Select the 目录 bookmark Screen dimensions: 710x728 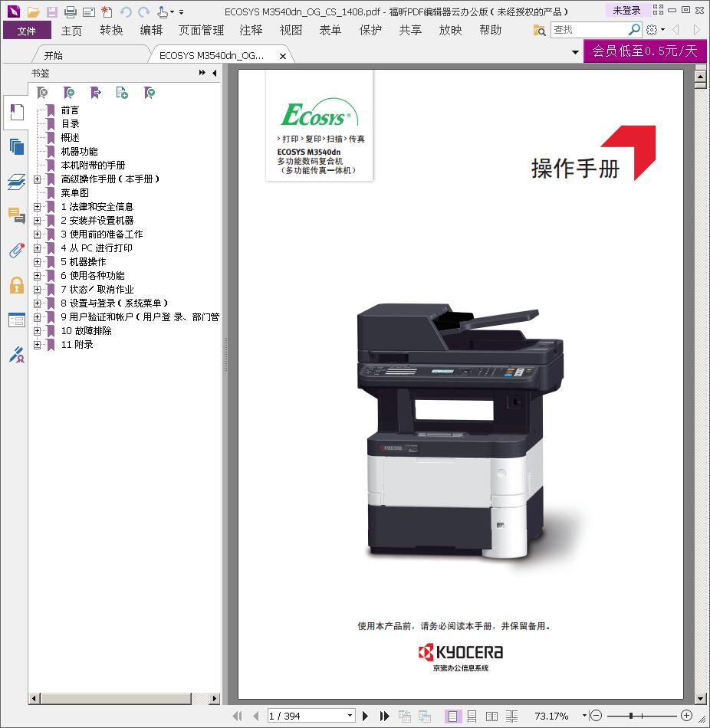71,124
